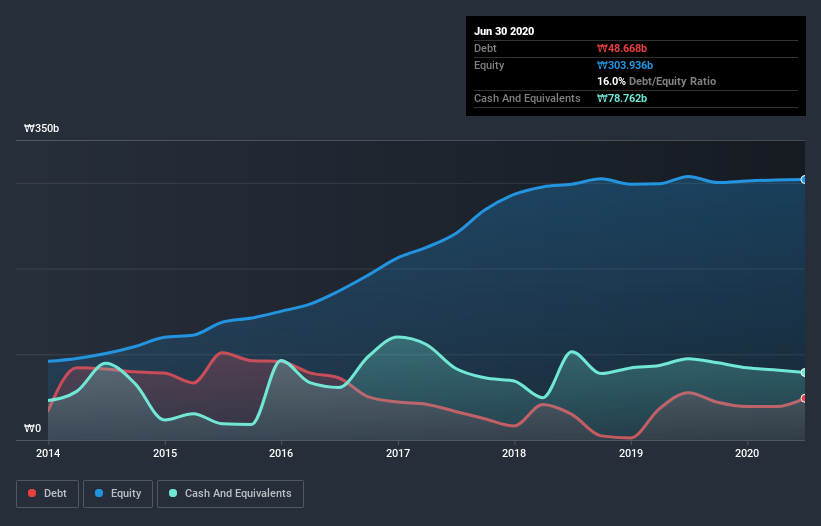
Task: Click the blue Equity legend dot
Action: (x=99, y=493)
